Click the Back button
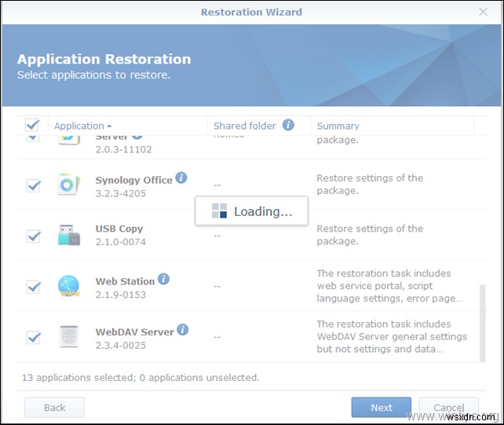The image size is (504, 425). [x=54, y=407]
